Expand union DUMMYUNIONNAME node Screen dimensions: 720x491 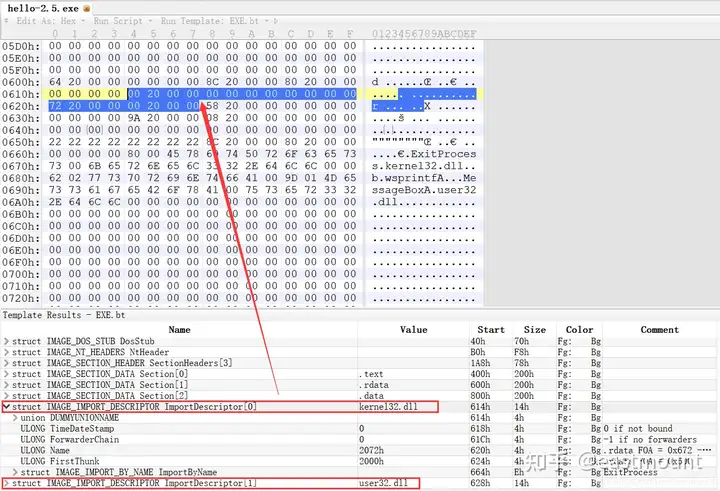(15, 418)
